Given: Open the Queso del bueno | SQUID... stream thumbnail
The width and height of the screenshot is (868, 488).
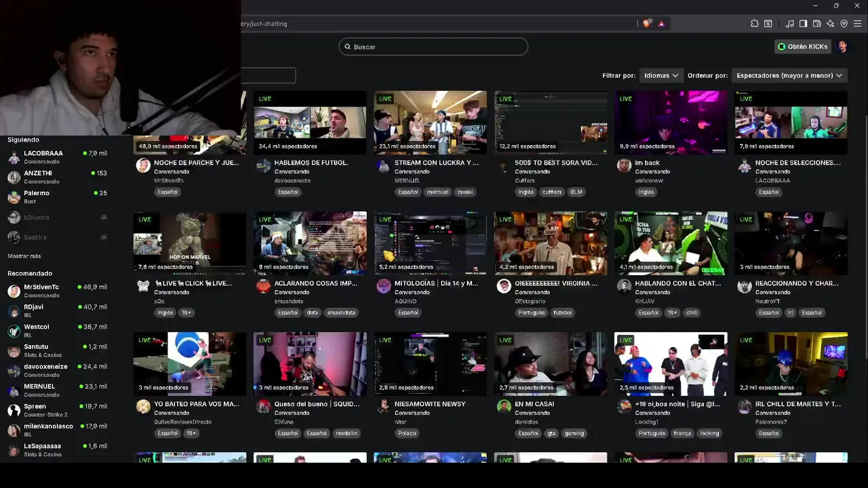Looking at the screenshot, I should point(310,364).
